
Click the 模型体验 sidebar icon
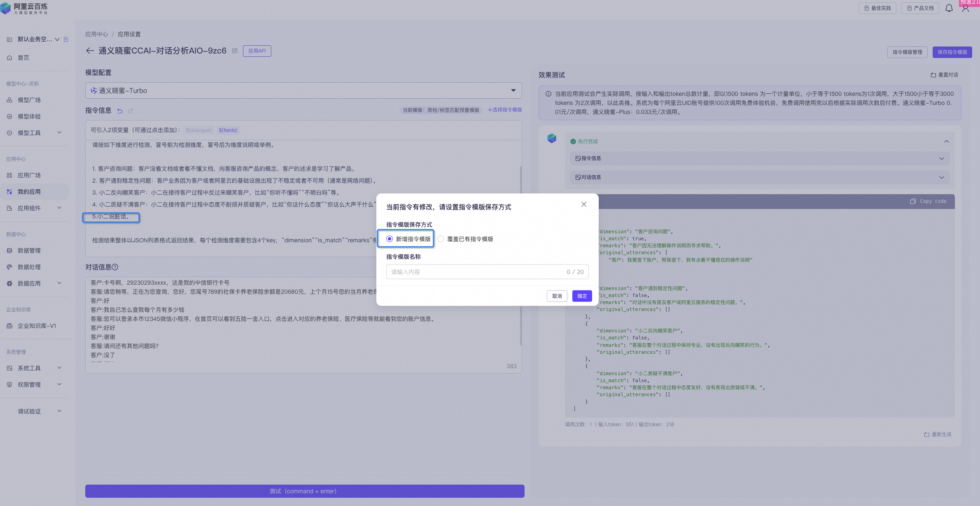pyautogui.click(x=9, y=116)
